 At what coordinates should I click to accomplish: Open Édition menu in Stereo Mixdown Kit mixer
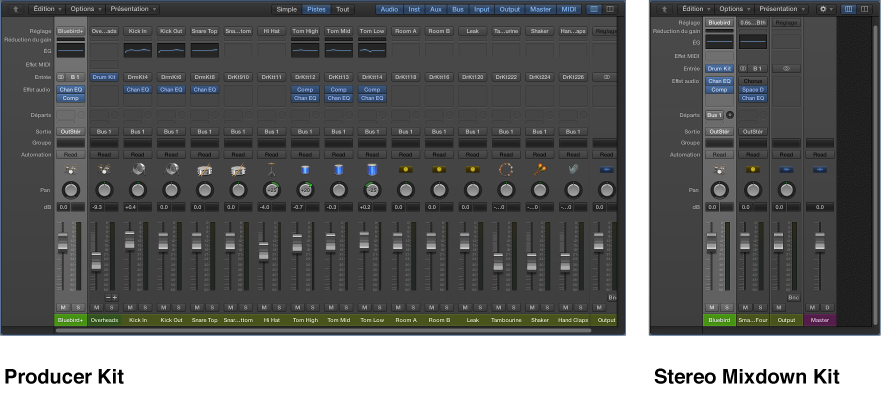click(x=696, y=9)
